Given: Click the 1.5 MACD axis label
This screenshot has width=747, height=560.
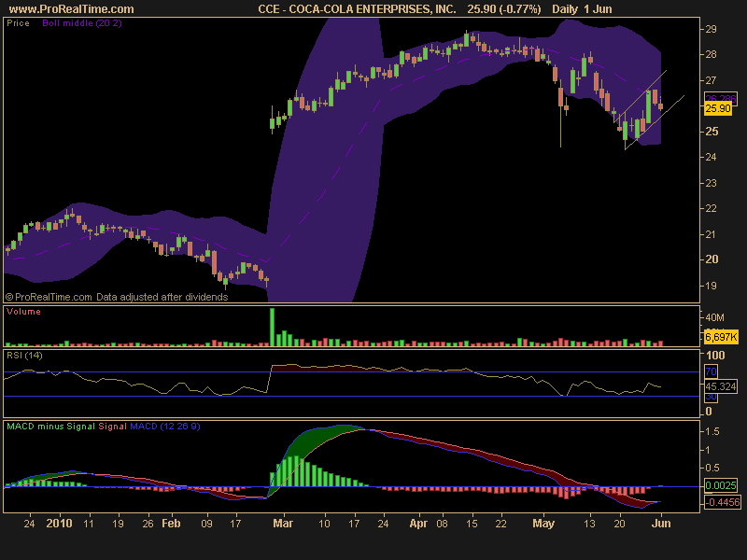Looking at the screenshot, I should (712, 431).
